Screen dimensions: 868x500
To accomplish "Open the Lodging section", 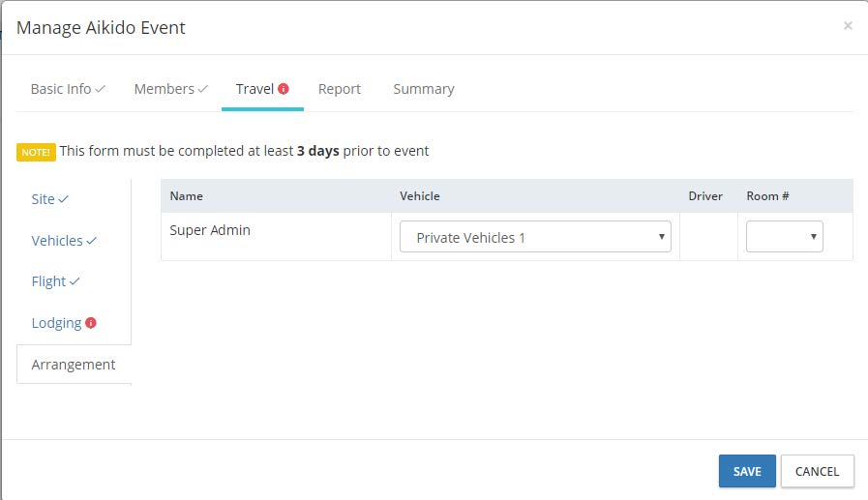I will [x=64, y=323].
